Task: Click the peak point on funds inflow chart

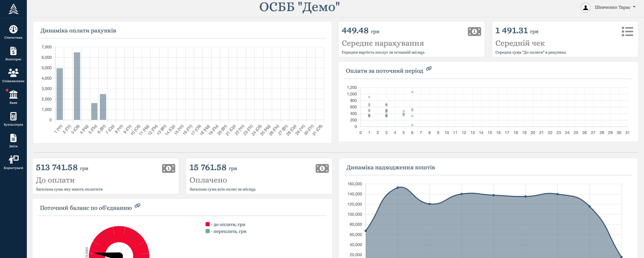Action: point(397,187)
